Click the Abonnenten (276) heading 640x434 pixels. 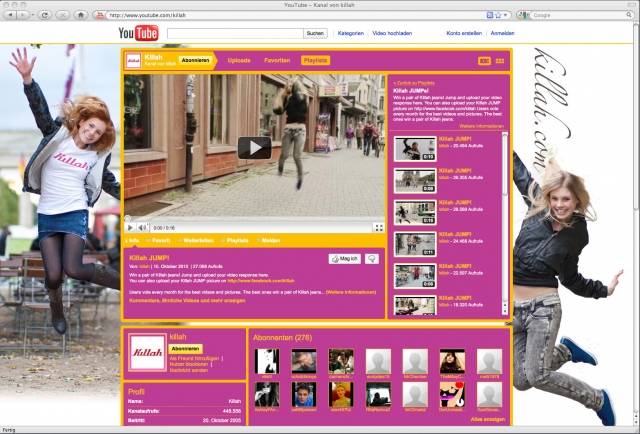tap(282, 338)
